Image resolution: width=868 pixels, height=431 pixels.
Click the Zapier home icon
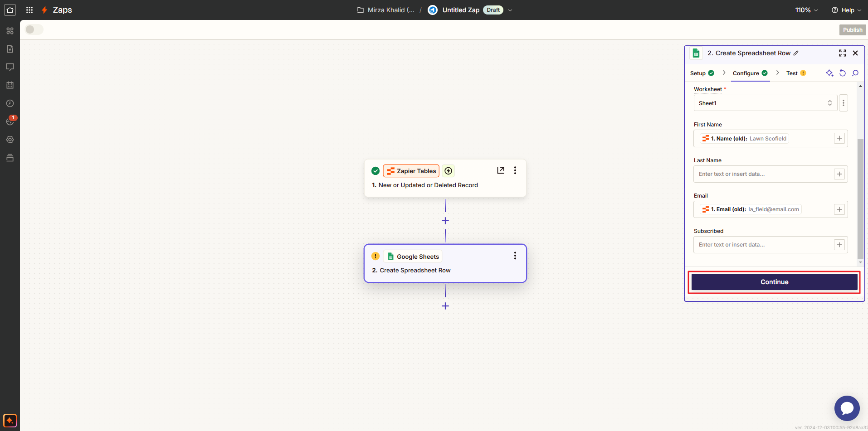point(10,10)
